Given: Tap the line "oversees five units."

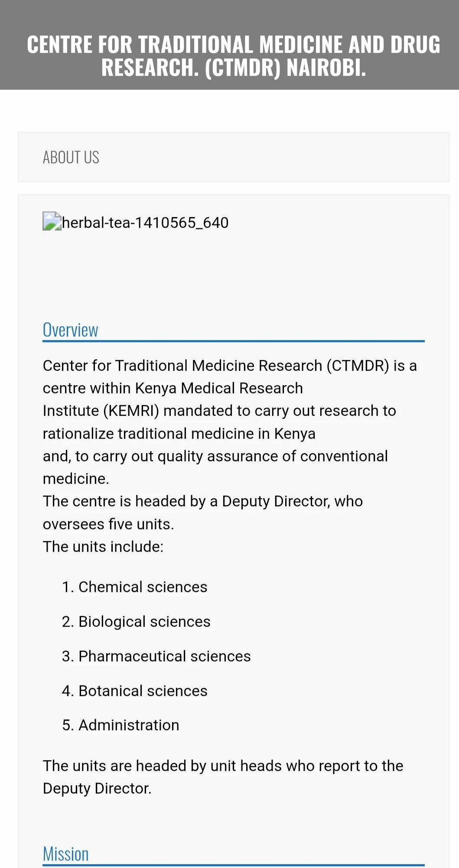Looking at the screenshot, I should coord(108,524).
